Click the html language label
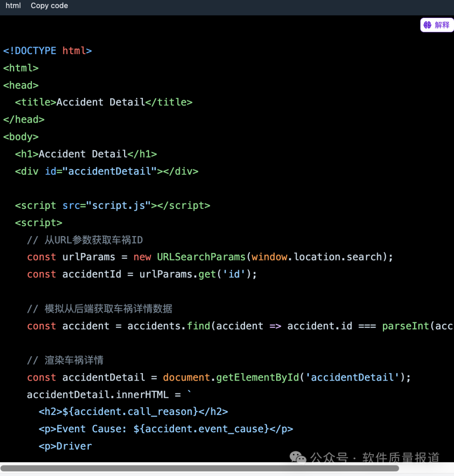Screen dimensions: 454x476 [x=13, y=6]
